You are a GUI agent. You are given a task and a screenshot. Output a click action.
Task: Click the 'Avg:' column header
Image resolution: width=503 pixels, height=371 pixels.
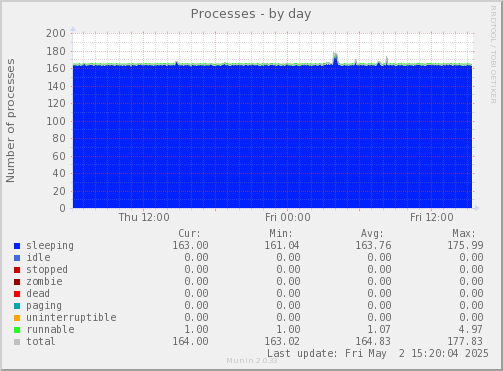(372, 233)
